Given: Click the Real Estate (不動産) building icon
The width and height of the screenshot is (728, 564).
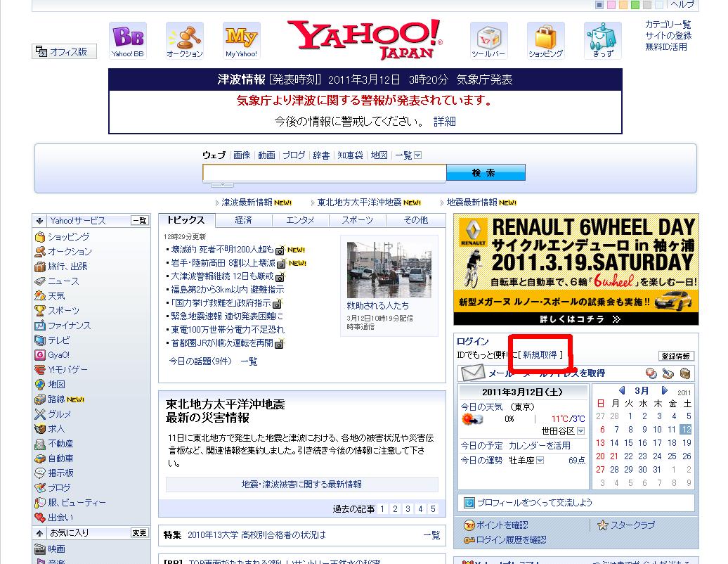Looking at the screenshot, I should [40, 444].
